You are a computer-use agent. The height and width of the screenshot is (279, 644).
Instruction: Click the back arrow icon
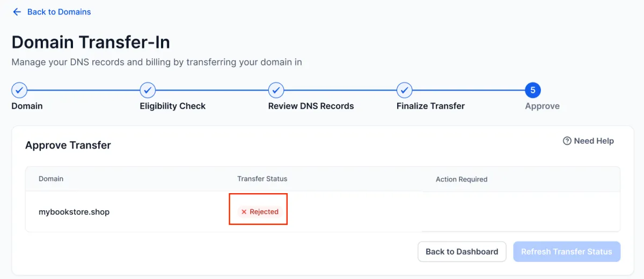pos(17,12)
